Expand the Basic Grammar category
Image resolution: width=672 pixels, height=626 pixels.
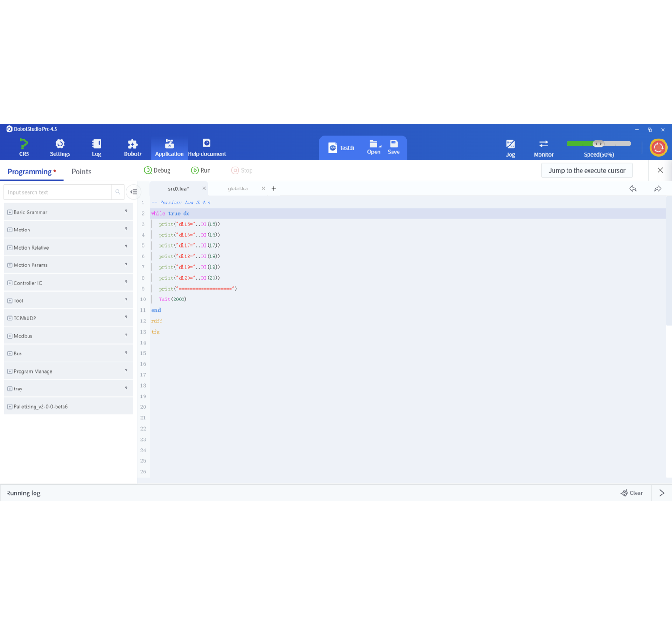coord(10,212)
